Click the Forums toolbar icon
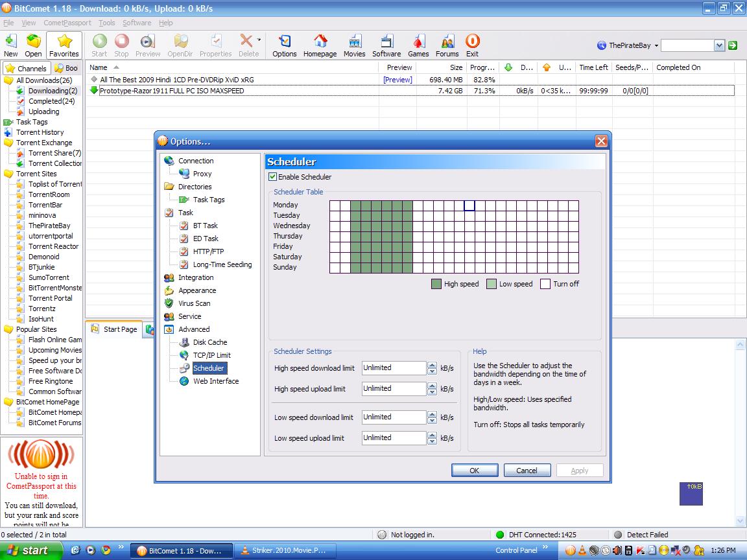Viewport: 747px width, 560px height. pos(447,46)
